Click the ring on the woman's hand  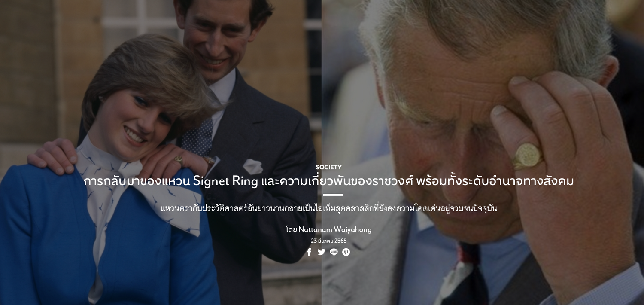pos(178,160)
